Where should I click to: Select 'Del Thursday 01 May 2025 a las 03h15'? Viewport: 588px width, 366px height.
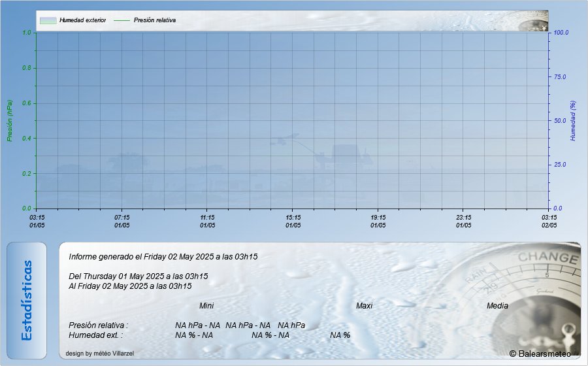click(138, 276)
